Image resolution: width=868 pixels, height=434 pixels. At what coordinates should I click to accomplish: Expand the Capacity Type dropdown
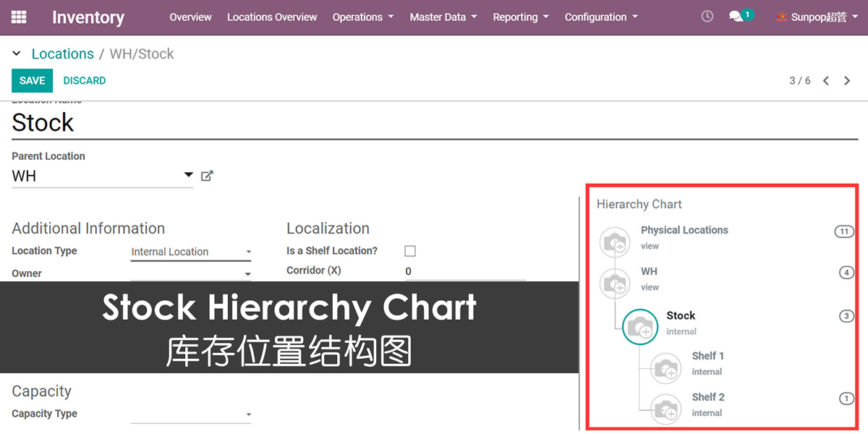(x=191, y=414)
